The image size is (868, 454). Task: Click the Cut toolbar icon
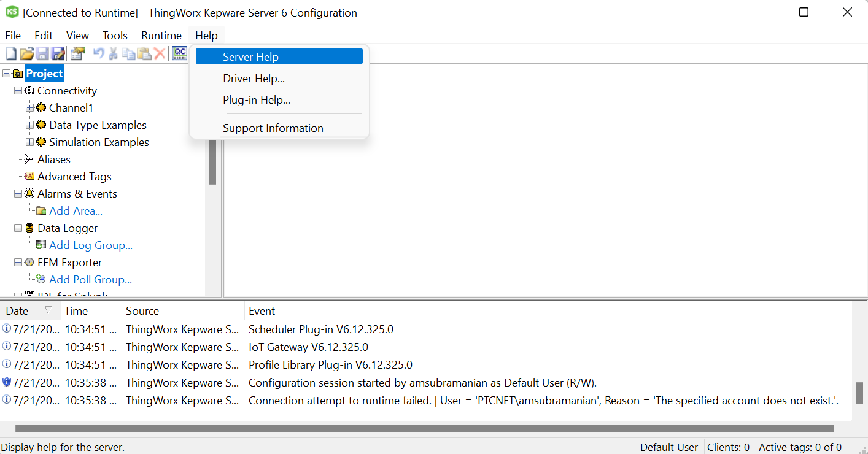coord(113,53)
